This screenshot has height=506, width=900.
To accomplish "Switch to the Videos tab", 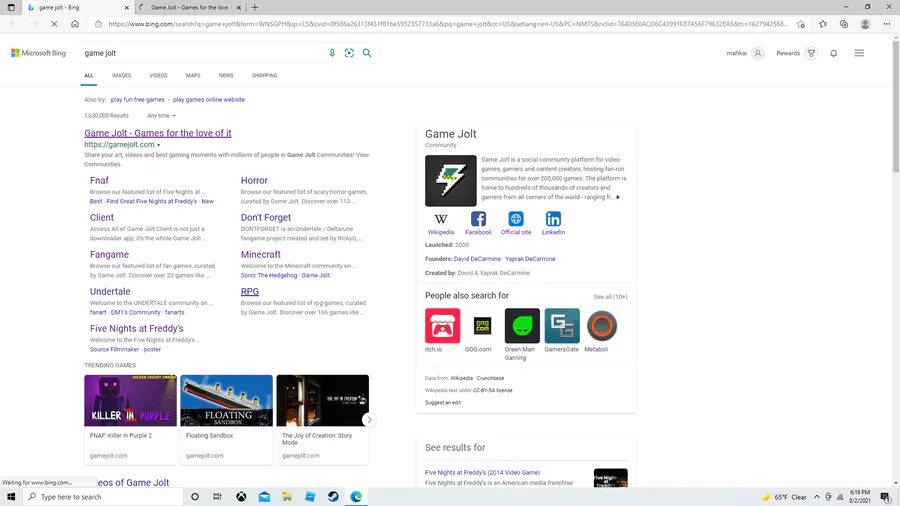I will tap(158, 75).
